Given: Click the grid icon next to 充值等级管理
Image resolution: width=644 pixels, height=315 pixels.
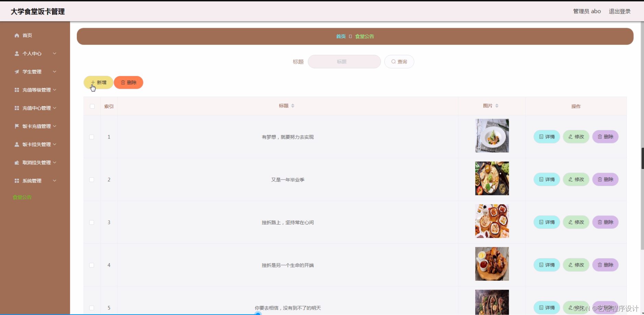Looking at the screenshot, I should point(16,90).
